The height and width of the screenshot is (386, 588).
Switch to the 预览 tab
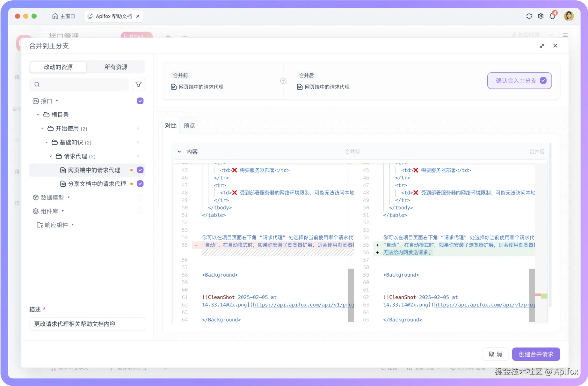pyautogui.click(x=189, y=125)
